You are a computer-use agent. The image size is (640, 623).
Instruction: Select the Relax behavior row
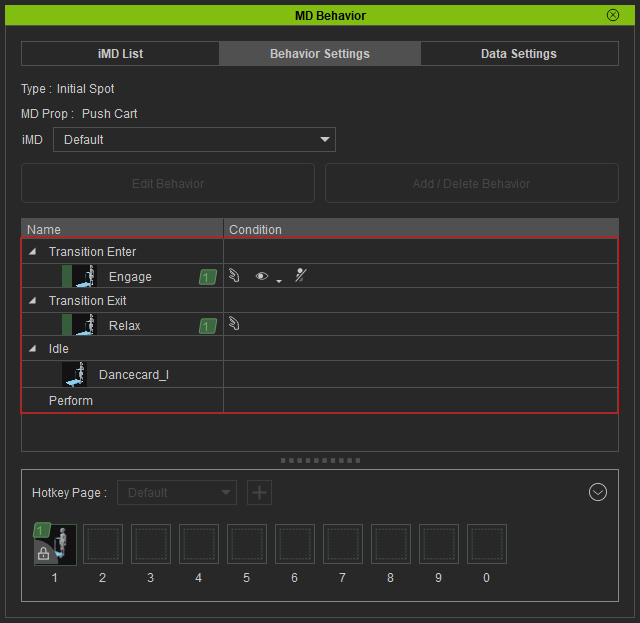click(x=320, y=325)
